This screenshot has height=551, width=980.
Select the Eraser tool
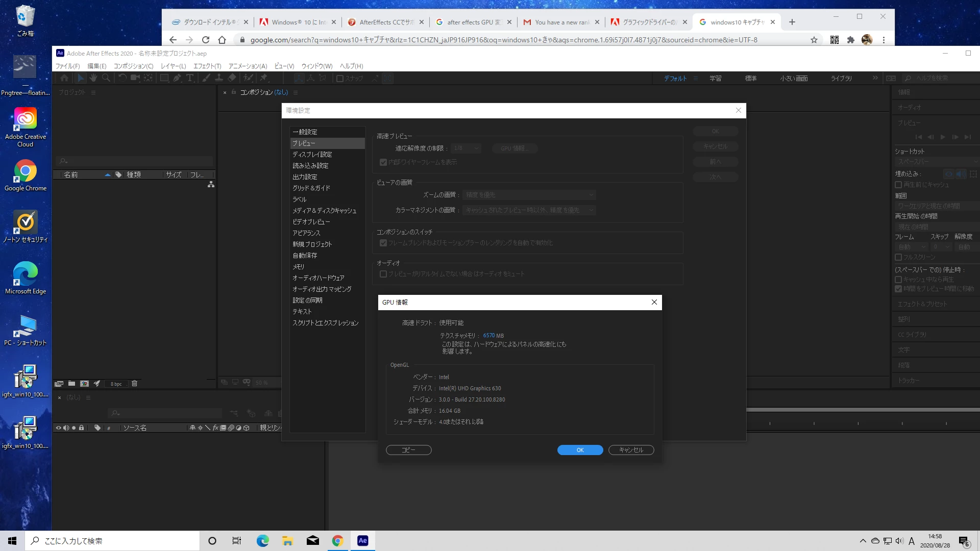point(232,78)
